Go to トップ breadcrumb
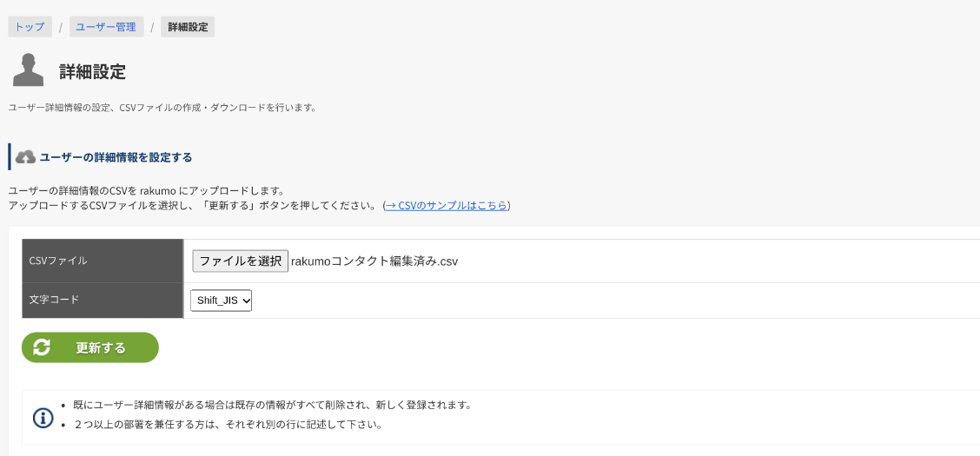The image size is (980, 456). (x=30, y=27)
